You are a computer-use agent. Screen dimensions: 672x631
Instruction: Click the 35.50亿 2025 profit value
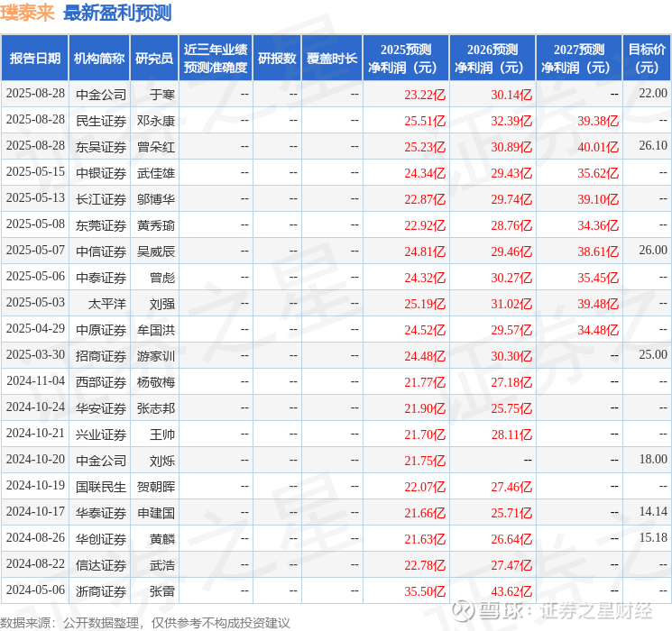coord(425,591)
